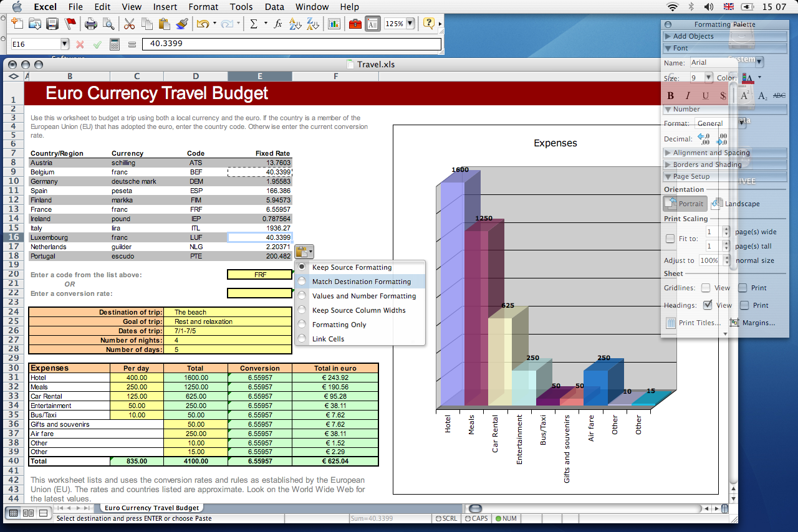The width and height of the screenshot is (798, 532).
Task: Sort ascending with the A-Z icon
Action: 296,24
